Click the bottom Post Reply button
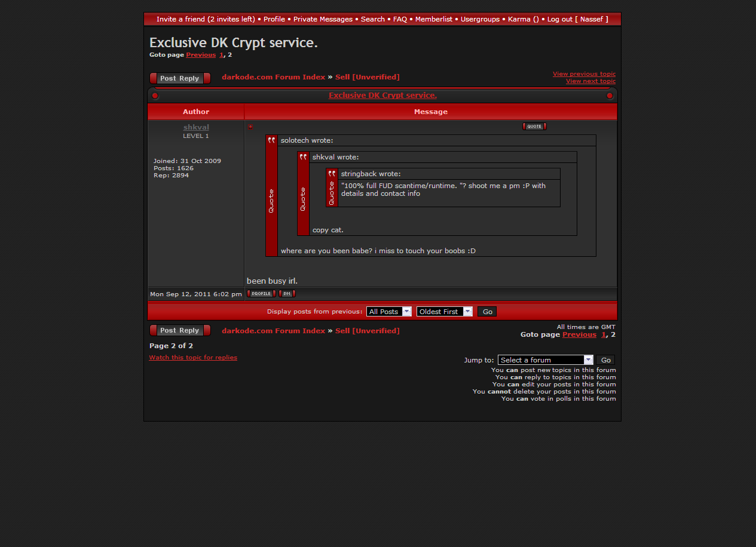 [x=180, y=330]
